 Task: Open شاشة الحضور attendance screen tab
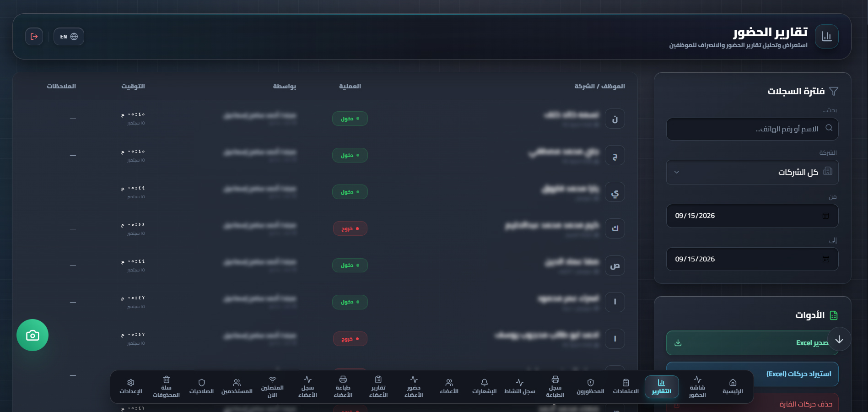[x=697, y=387]
